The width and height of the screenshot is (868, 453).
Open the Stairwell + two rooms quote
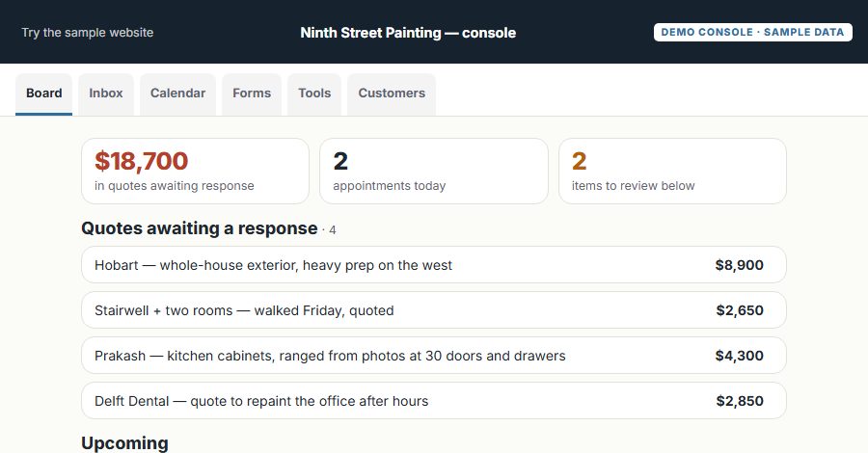click(434, 310)
